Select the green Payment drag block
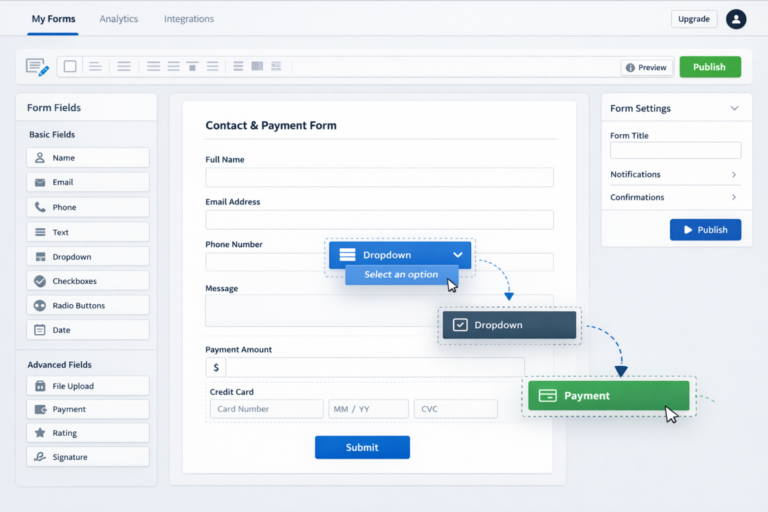Image resolution: width=768 pixels, height=512 pixels. pyautogui.click(x=608, y=395)
